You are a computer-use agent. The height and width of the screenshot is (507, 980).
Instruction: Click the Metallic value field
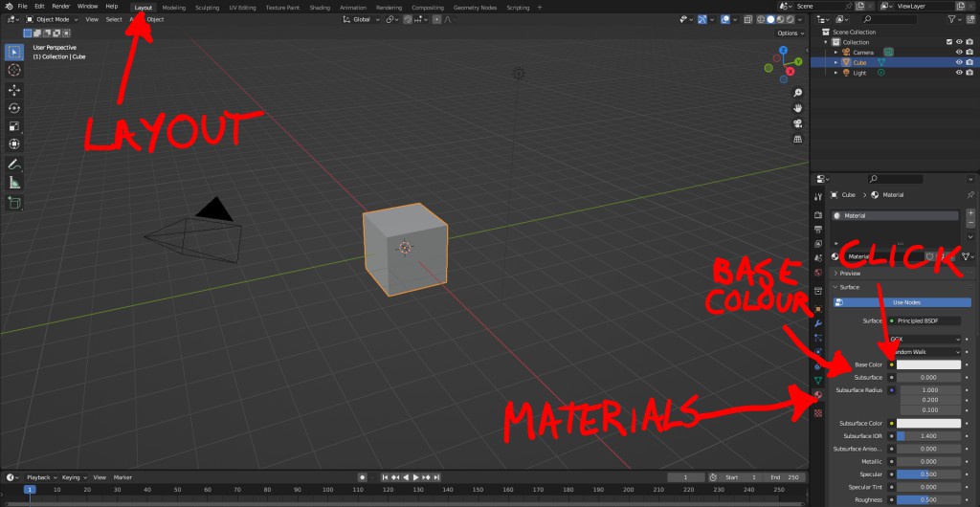928,461
